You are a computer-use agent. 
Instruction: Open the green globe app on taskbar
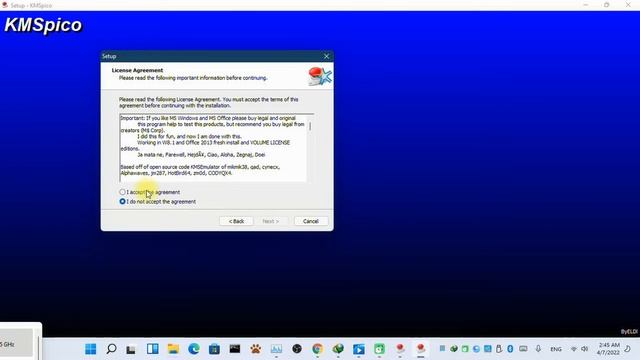[338, 349]
